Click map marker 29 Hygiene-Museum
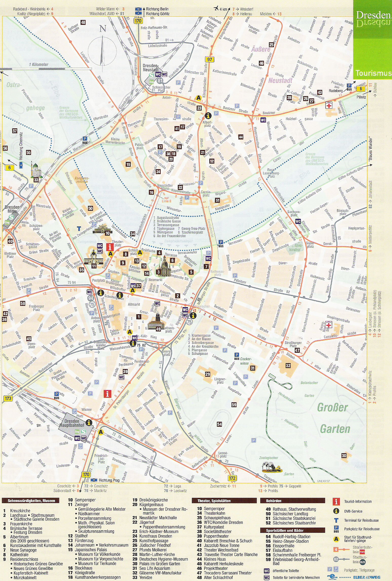Viewport: 392px width, 581px height. [x=208, y=374]
